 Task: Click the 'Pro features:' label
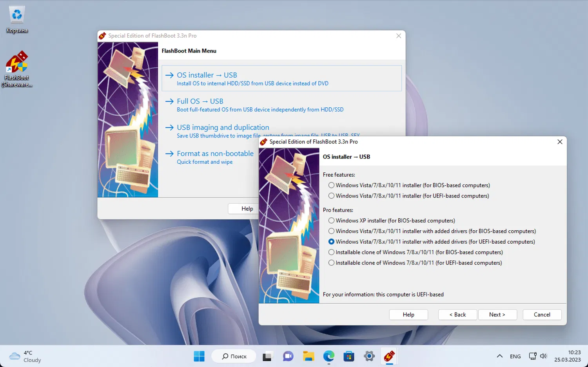pyautogui.click(x=338, y=210)
